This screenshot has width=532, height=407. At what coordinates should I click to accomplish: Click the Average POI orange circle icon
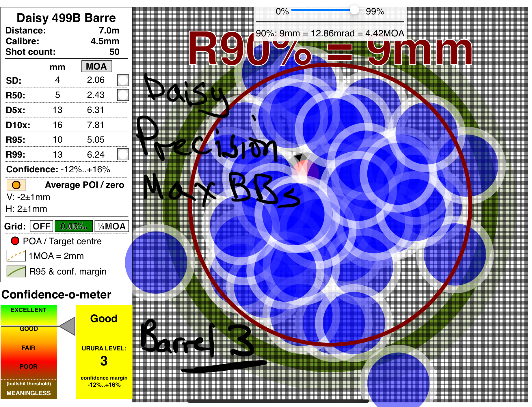pos(16,185)
